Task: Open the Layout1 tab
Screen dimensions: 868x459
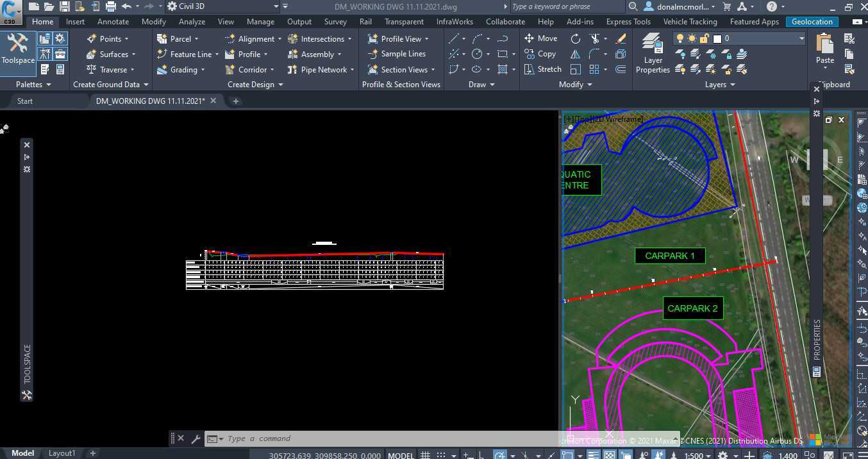Action: click(62, 453)
